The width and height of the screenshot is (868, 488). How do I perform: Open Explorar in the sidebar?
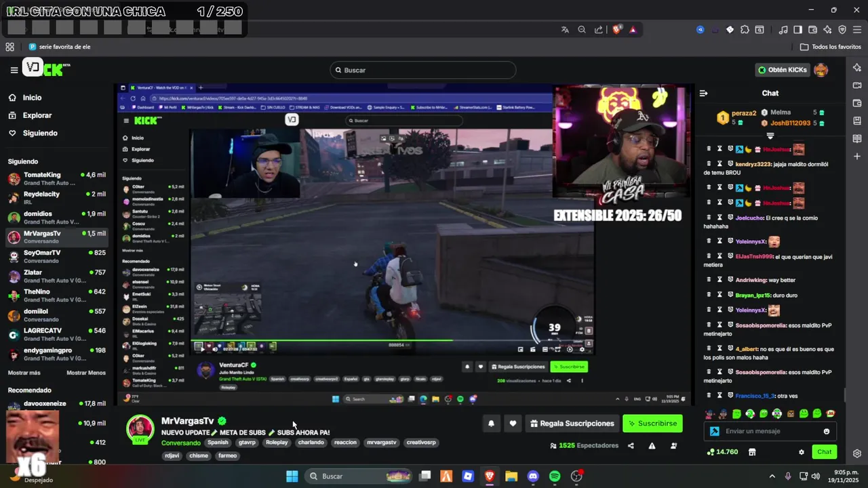(30, 115)
